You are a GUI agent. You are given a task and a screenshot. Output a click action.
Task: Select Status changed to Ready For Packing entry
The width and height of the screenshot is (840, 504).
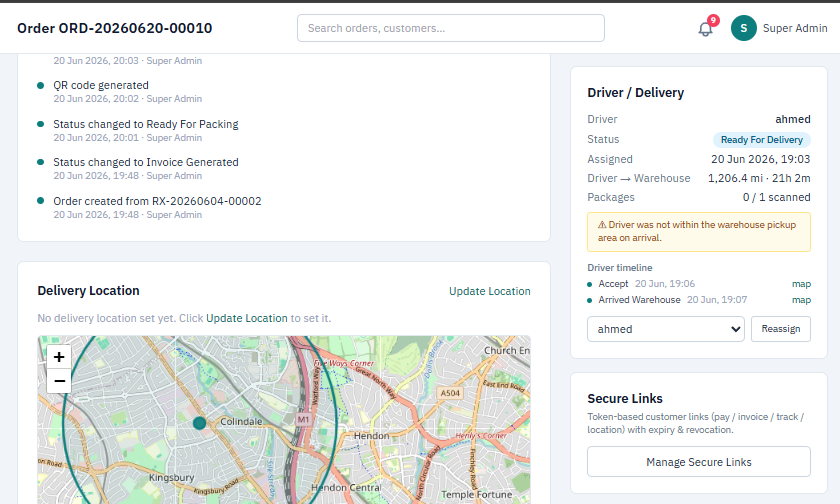point(146,124)
